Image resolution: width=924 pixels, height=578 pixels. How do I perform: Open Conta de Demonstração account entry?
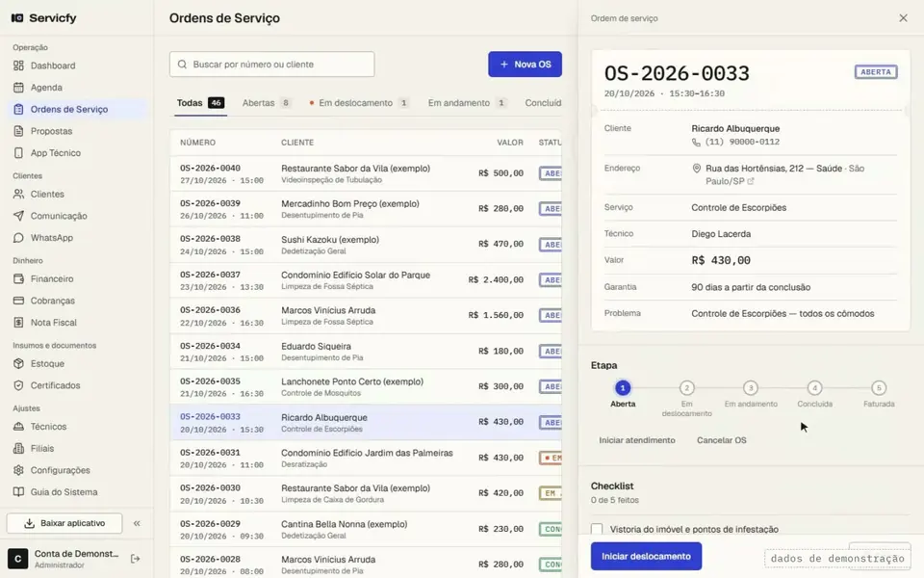coord(64,559)
